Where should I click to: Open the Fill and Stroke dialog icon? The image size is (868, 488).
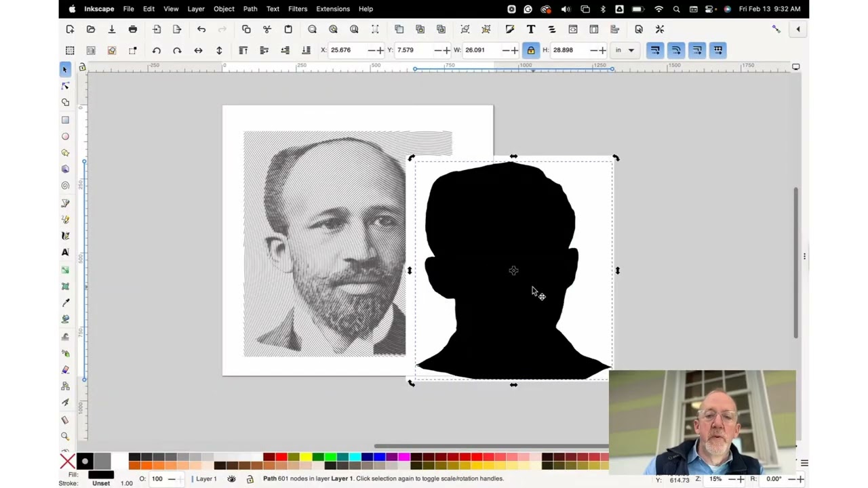tap(510, 29)
